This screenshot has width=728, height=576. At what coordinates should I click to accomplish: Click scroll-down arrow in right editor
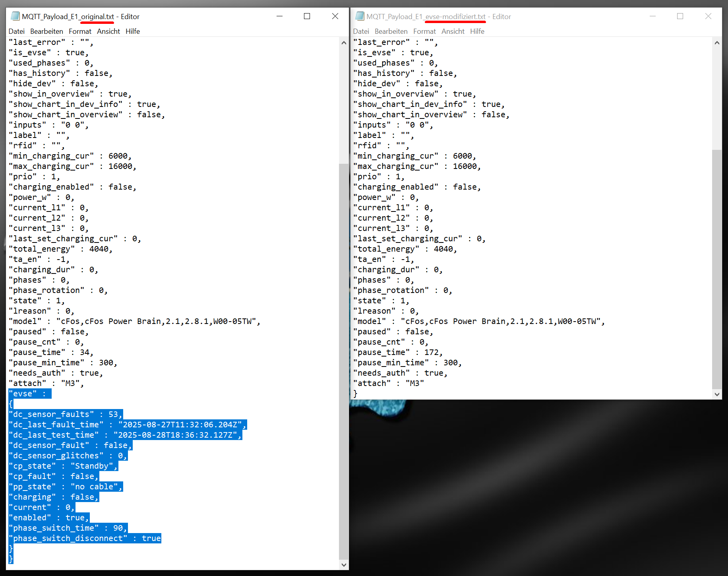point(717,394)
